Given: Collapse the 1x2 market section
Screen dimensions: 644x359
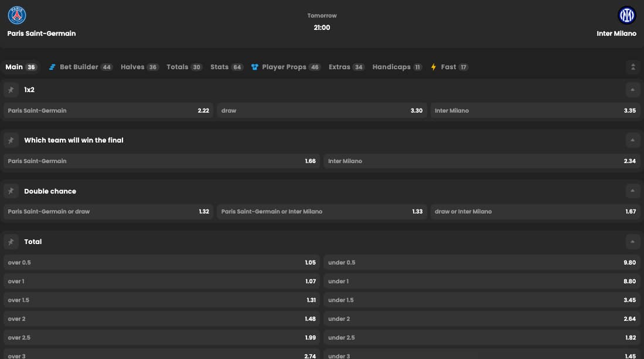Looking at the screenshot, I should click(x=632, y=90).
